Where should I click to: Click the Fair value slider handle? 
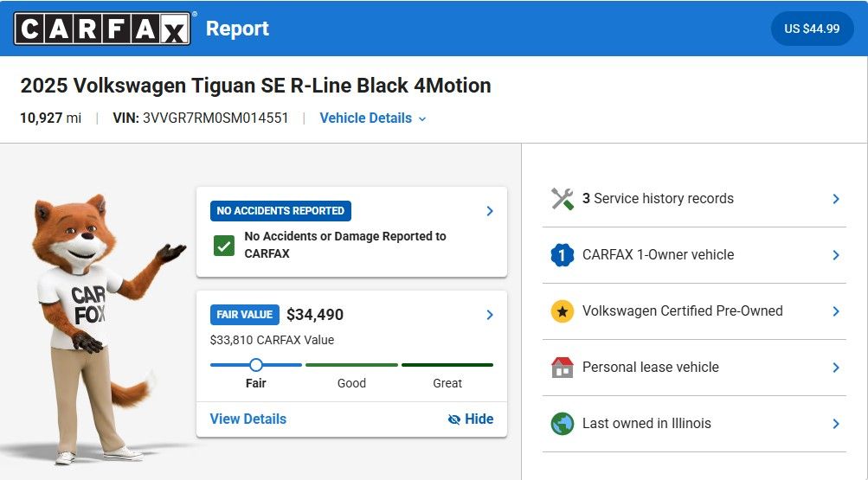click(256, 365)
